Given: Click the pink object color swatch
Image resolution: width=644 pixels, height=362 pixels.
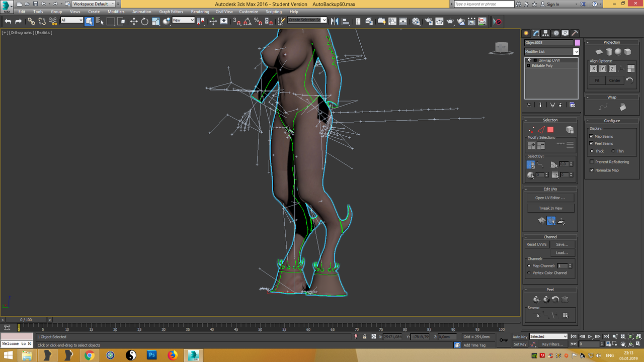Looking at the screenshot, I should [577, 43].
